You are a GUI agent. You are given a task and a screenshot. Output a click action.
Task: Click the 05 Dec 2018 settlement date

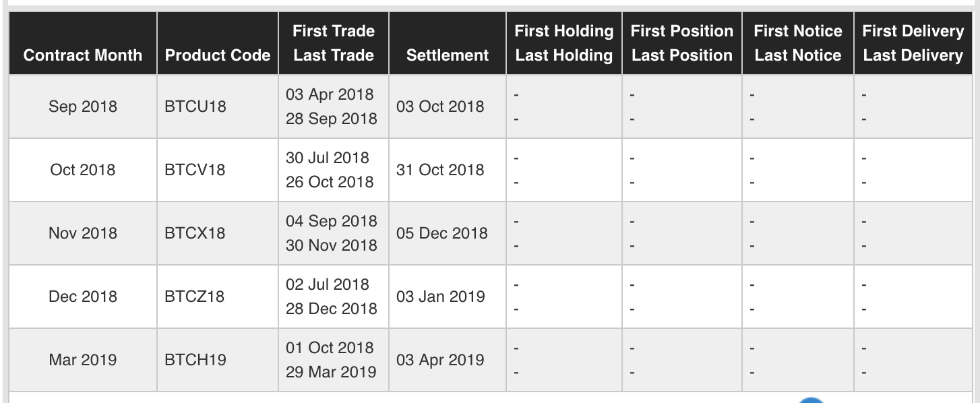tap(441, 233)
